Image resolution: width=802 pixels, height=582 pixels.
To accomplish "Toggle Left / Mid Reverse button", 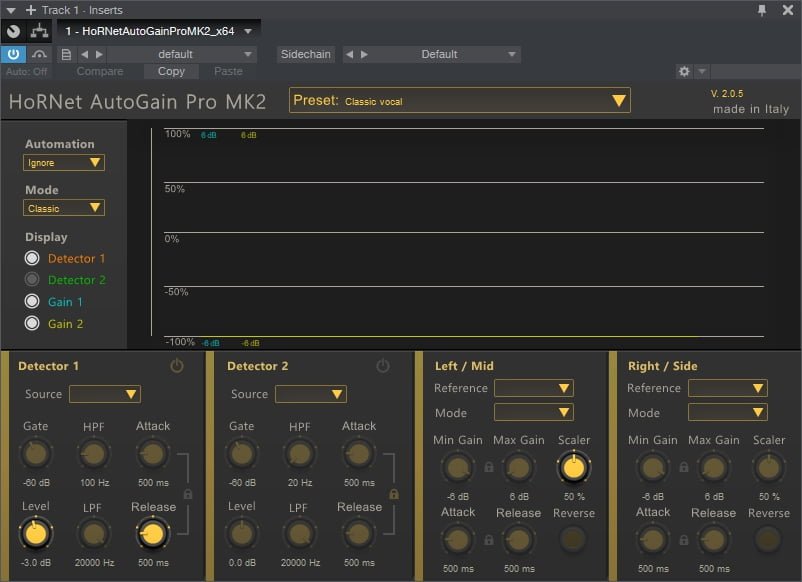I will click(x=573, y=539).
